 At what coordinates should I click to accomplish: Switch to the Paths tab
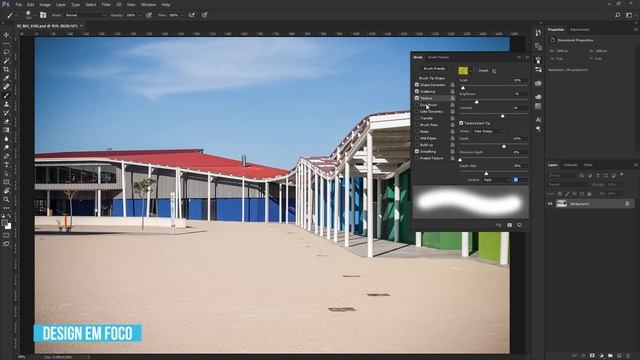(x=588, y=165)
